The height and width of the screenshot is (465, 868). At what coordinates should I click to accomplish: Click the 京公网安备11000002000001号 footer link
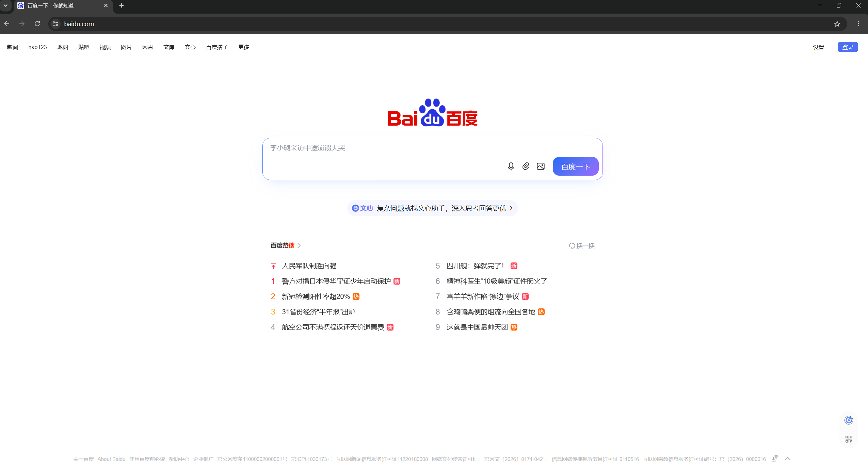[x=252, y=459]
